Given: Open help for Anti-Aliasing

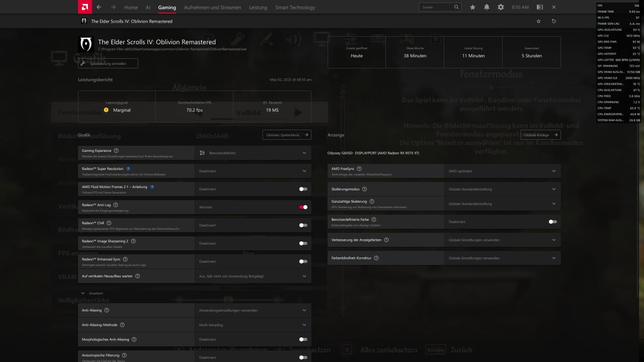Looking at the screenshot, I should point(106,310).
